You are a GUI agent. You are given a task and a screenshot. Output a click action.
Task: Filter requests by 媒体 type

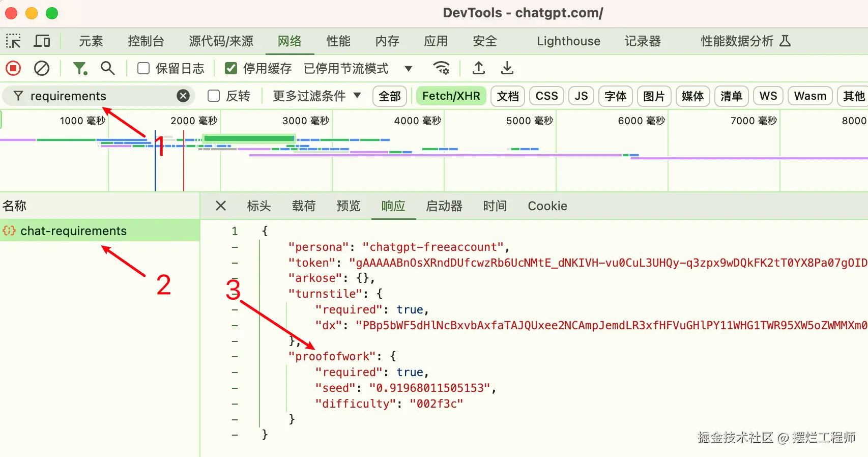click(x=693, y=96)
